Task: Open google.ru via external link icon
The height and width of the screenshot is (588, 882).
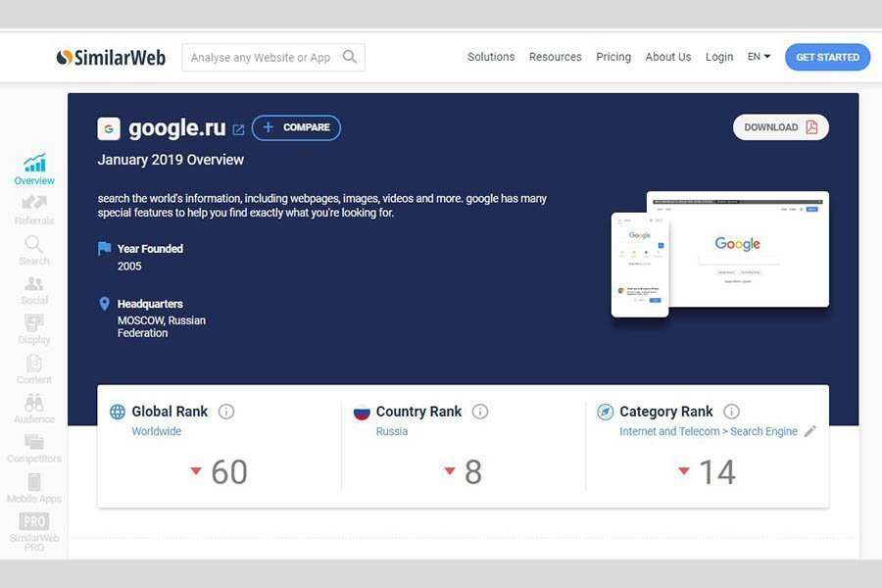Action: click(x=238, y=129)
